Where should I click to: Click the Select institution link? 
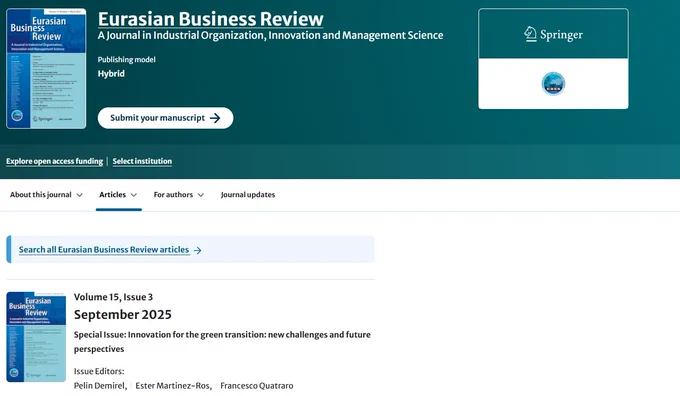point(142,161)
